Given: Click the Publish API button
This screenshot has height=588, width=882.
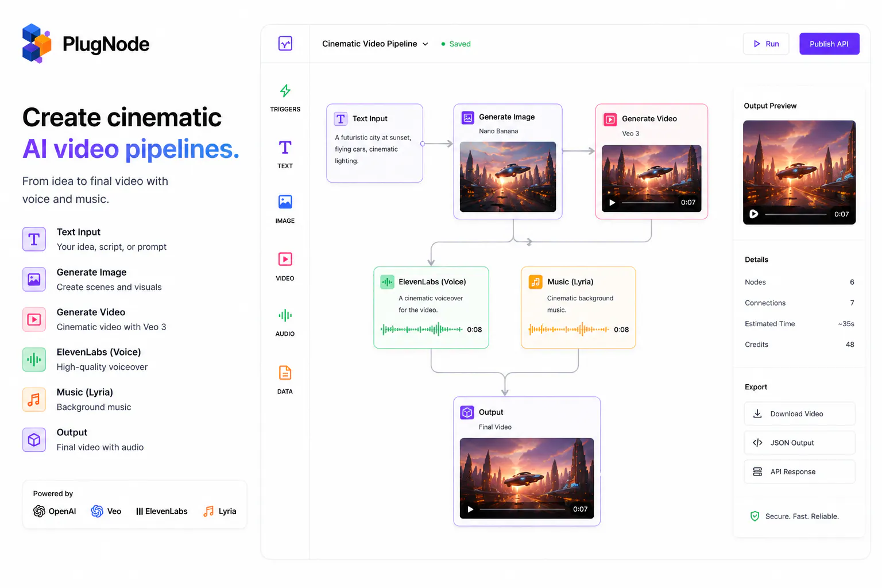Looking at the screenshot, I should (829, 44).
